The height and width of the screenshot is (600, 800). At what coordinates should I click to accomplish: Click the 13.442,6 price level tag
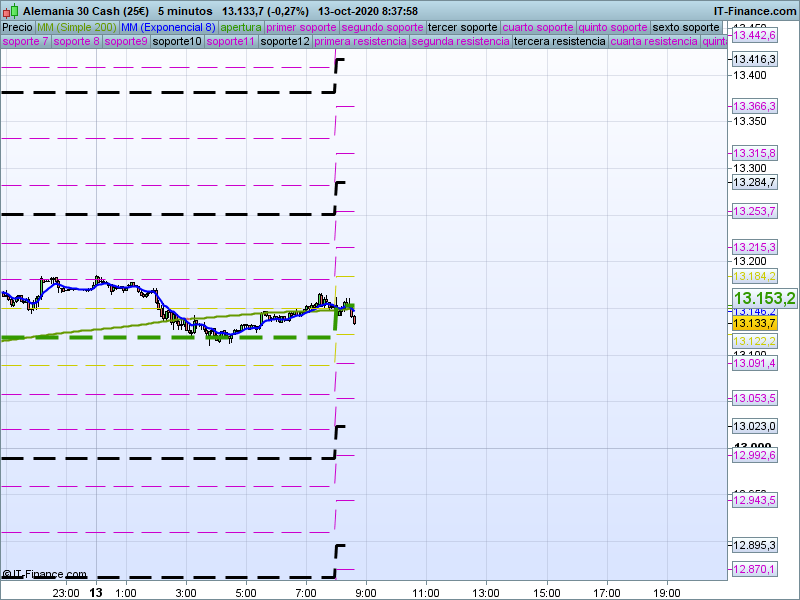(754, 35)
